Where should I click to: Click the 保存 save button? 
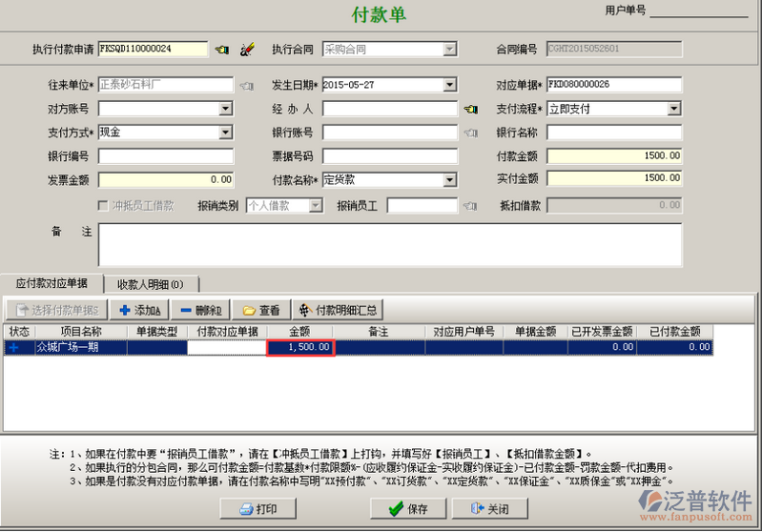pos(408,509)
